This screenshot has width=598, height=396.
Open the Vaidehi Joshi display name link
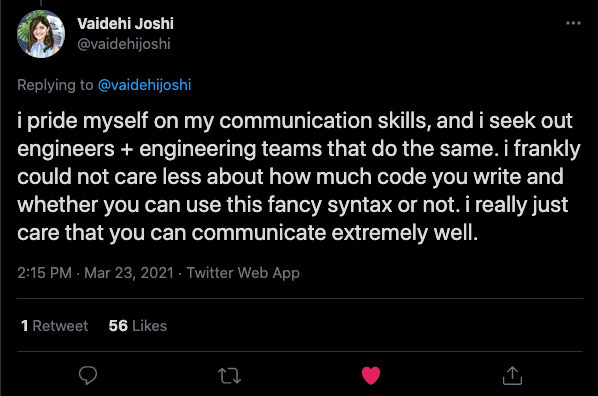[125, 24]
